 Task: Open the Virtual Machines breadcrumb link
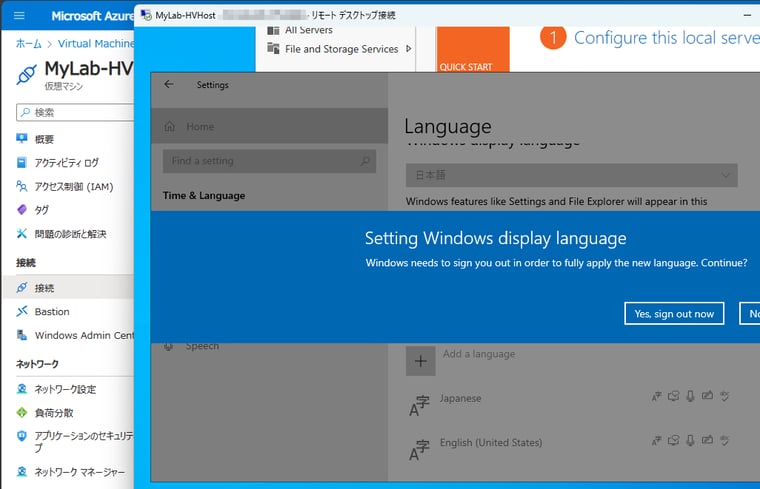click(96, 44)
